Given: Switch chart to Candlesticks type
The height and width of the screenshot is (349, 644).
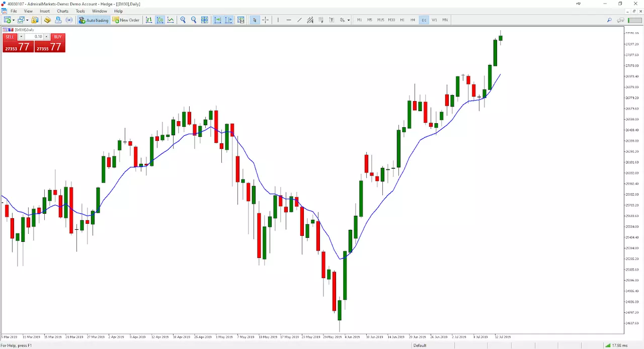Looking at the screenshot, I should pos(160,20).
